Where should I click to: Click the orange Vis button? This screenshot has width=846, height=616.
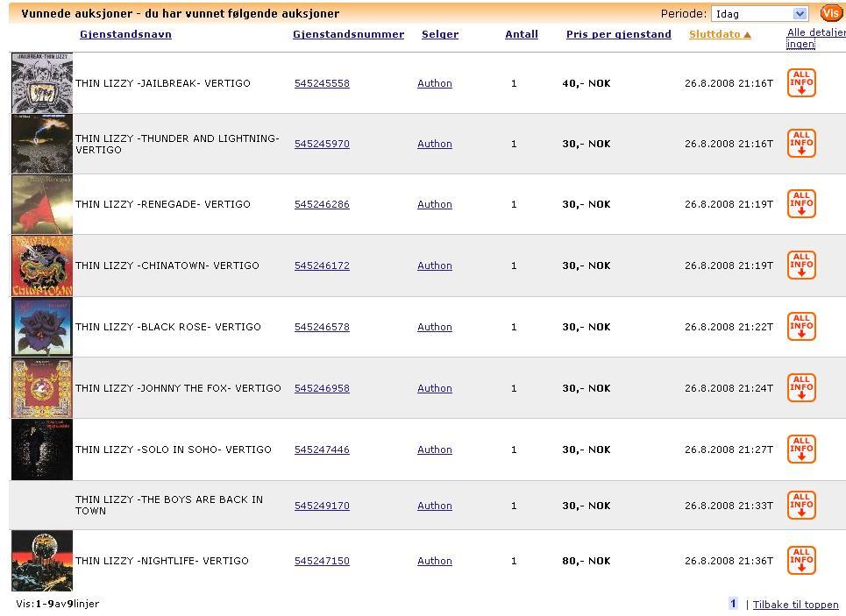830,13
